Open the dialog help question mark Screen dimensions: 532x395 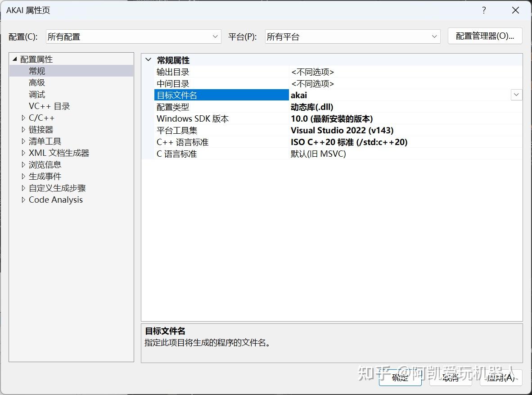(484, 10)
